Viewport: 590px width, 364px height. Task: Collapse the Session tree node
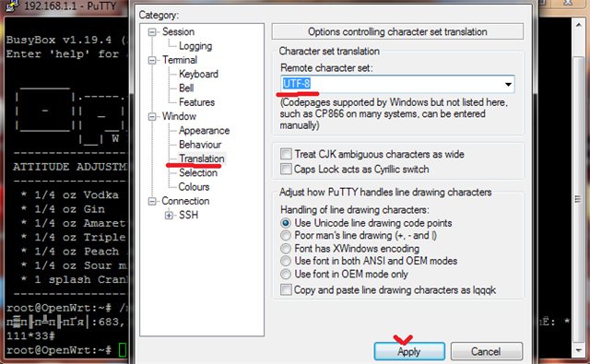pyautogui.click(x=152, y=32)
